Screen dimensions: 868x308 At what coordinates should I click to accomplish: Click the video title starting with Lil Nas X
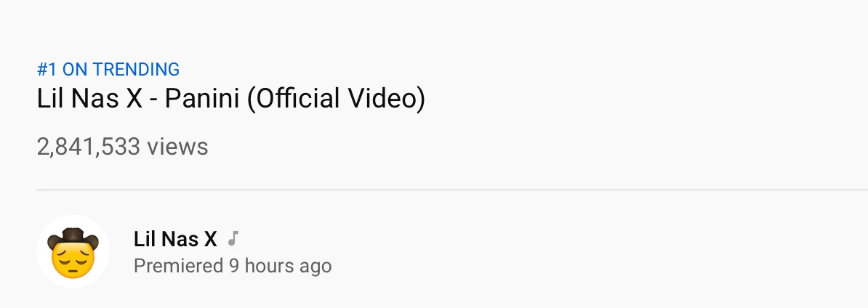pos(230,99)
